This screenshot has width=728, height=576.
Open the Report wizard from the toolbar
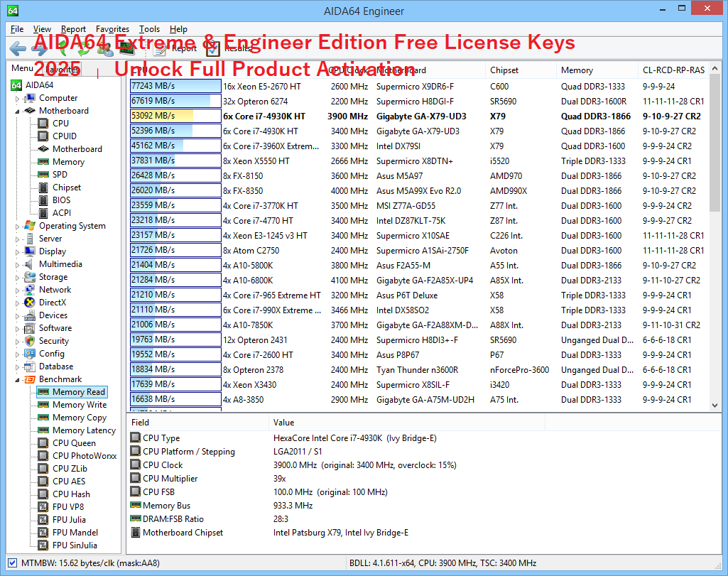coord(175,48)
